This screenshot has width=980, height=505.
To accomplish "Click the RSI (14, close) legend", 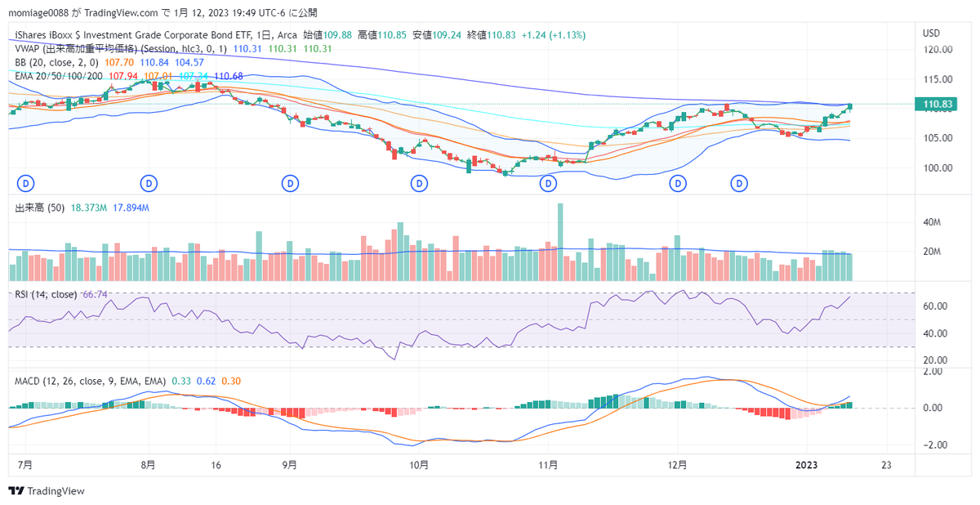I will 47,294.
